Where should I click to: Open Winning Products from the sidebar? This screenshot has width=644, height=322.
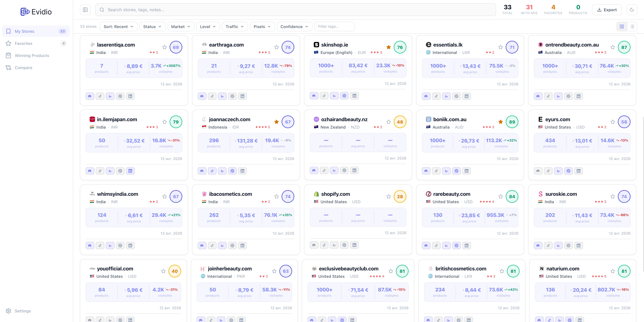[x=32, y=55]
